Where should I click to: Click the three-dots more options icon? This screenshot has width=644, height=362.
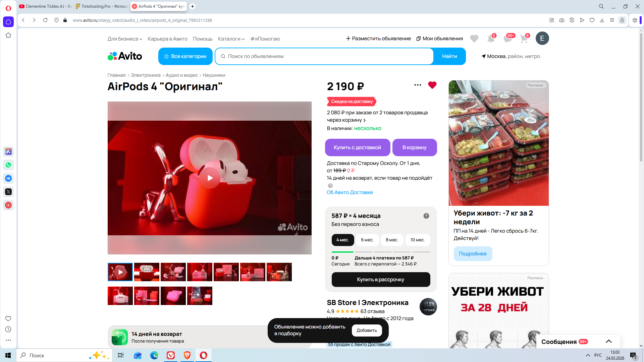(418, 85)
